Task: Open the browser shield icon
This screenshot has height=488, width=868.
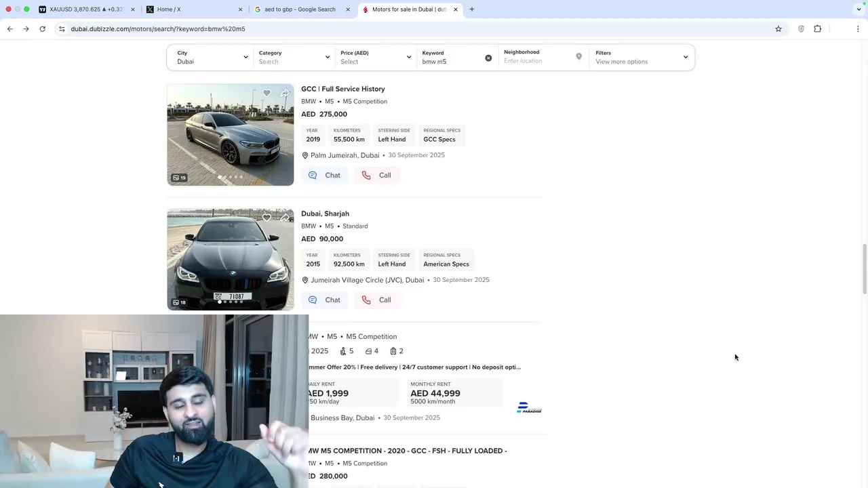Action: (801, 28)
